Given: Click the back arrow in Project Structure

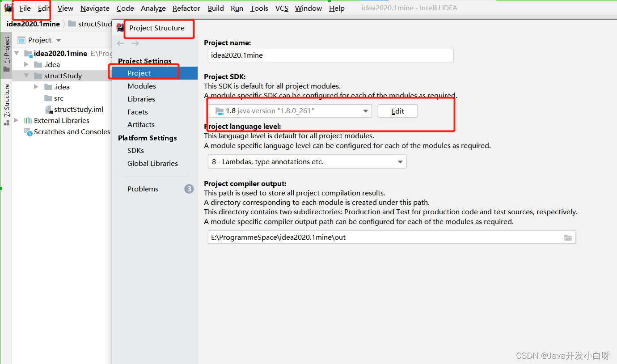Looking at the screenshot, I should (x=121, y=43).
